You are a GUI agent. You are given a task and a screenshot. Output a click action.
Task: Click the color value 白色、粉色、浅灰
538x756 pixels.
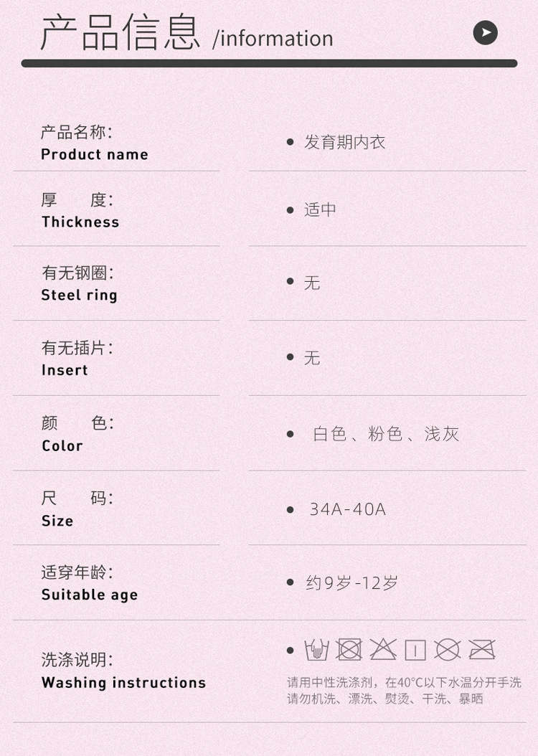(386, 434)
